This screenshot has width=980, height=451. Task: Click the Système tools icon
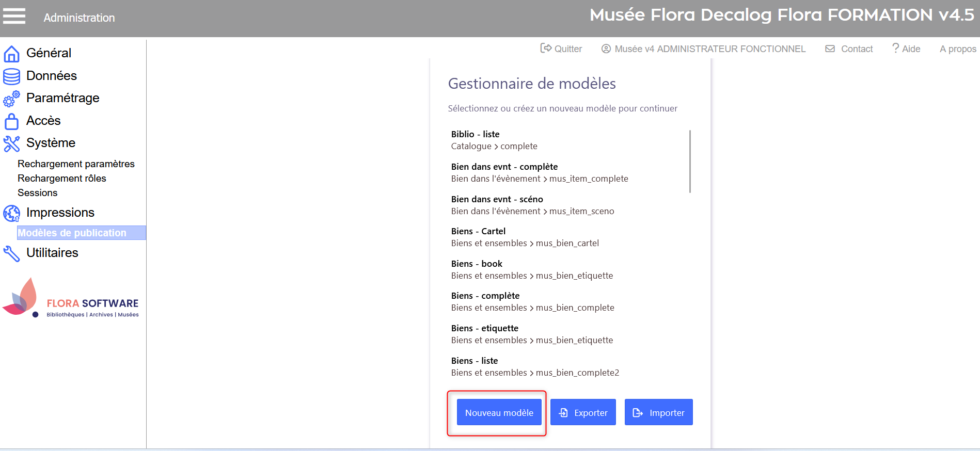(11, 143)
